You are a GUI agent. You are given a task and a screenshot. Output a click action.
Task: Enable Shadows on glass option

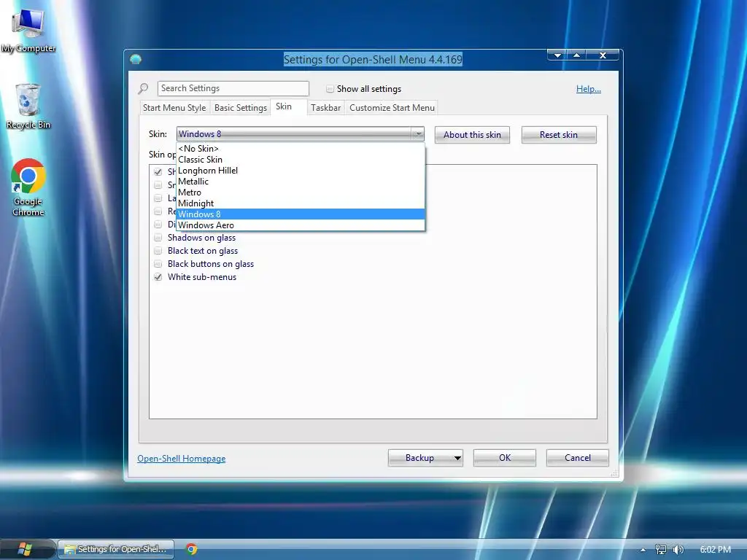tap(158, 238)
